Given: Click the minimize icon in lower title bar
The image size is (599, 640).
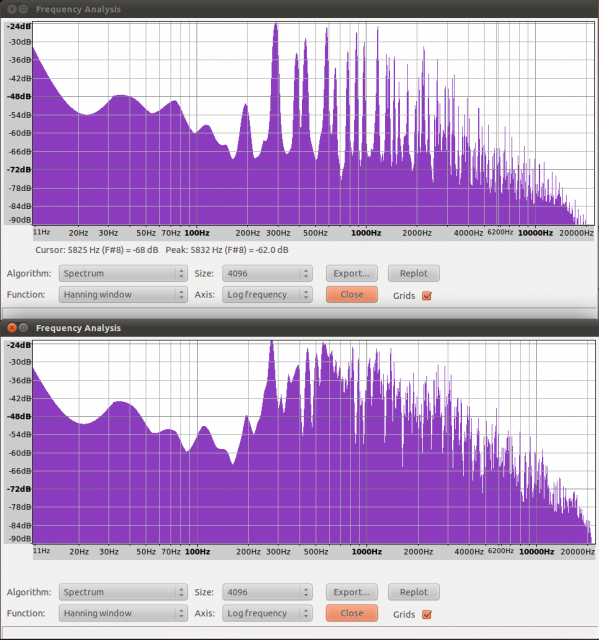Looking at the screenshot, I should (24, 328).
